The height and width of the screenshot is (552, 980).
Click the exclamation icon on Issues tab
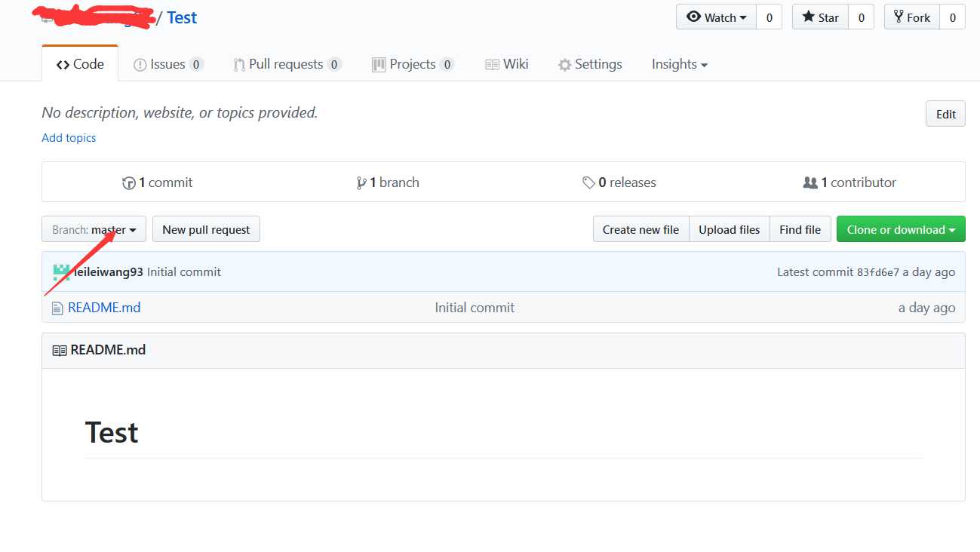pyautogui.click(x=140, y=65)
